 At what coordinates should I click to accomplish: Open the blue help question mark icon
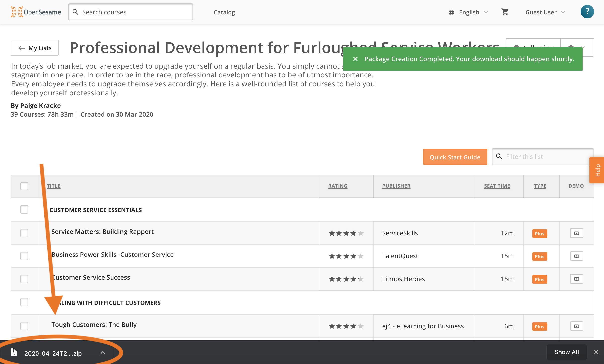pos(587,12)
